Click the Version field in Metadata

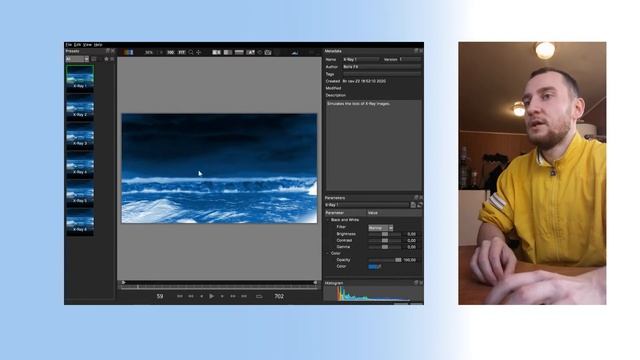[410, 59]
